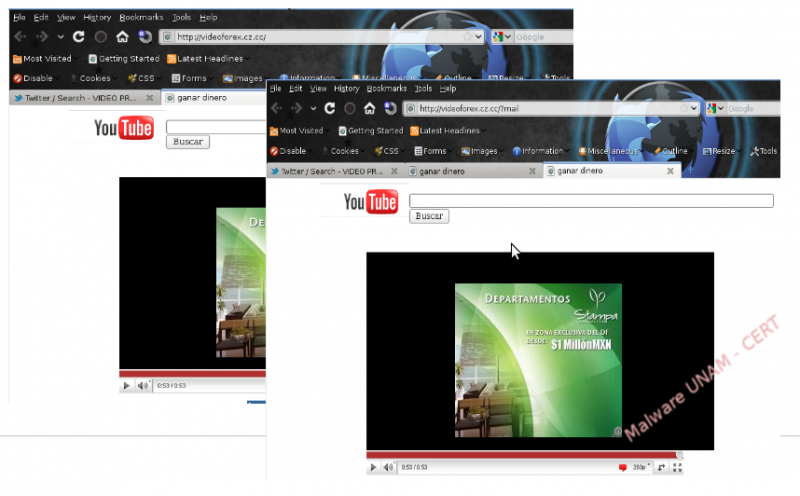Open 360p quality selector in front player

(640, 467)
